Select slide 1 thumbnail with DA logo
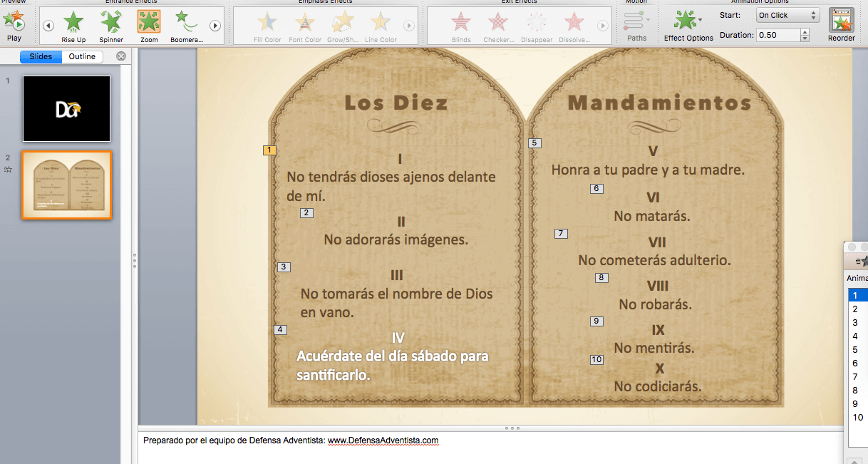 point(67,108)
